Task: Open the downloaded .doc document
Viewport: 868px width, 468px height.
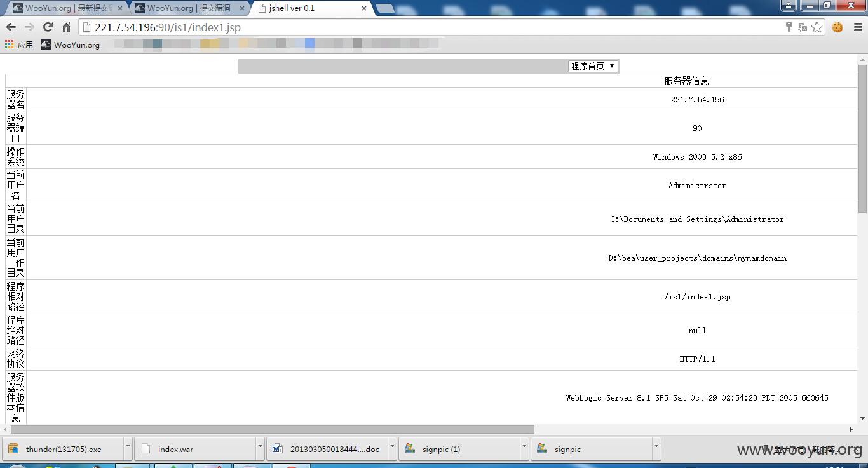Action: tap(327, 449)
